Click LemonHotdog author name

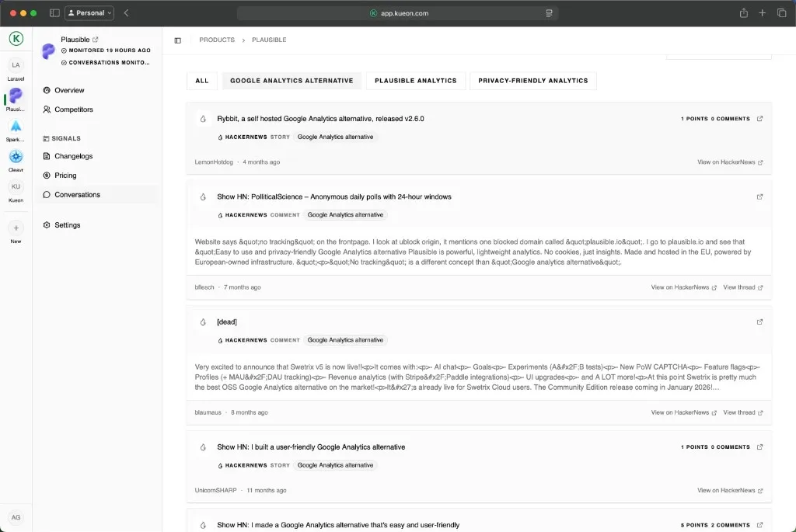[x=214, y=162]
